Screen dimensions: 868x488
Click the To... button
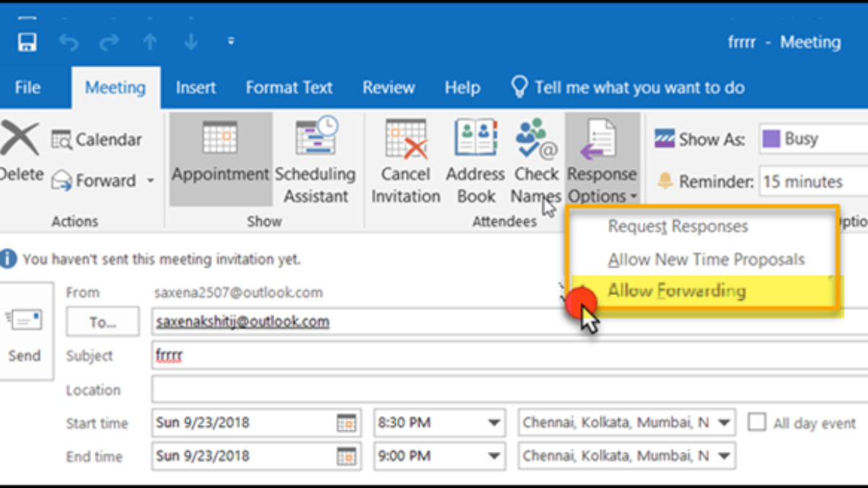pos(103,322)
